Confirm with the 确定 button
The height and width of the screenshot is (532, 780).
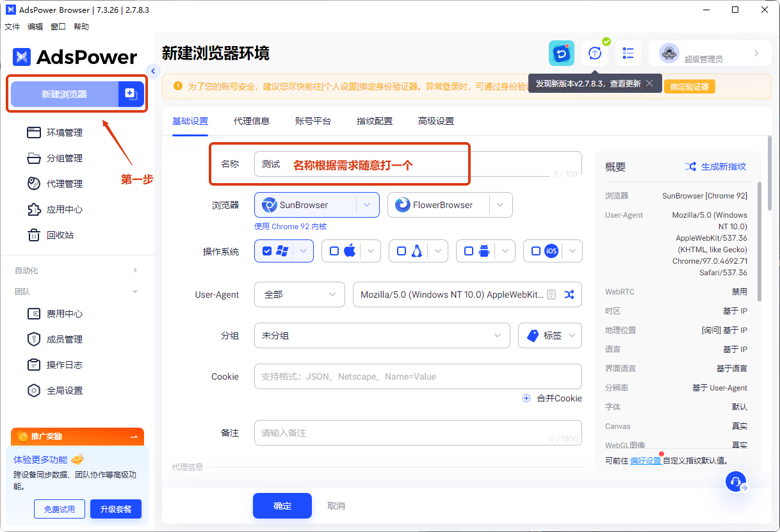coord(282,506)
